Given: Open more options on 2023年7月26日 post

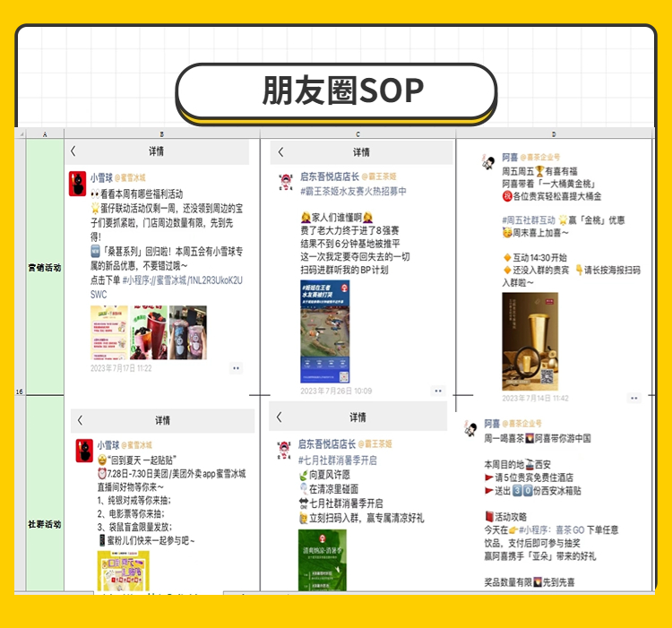Looking at the screenshot, I should coord(438,391).
